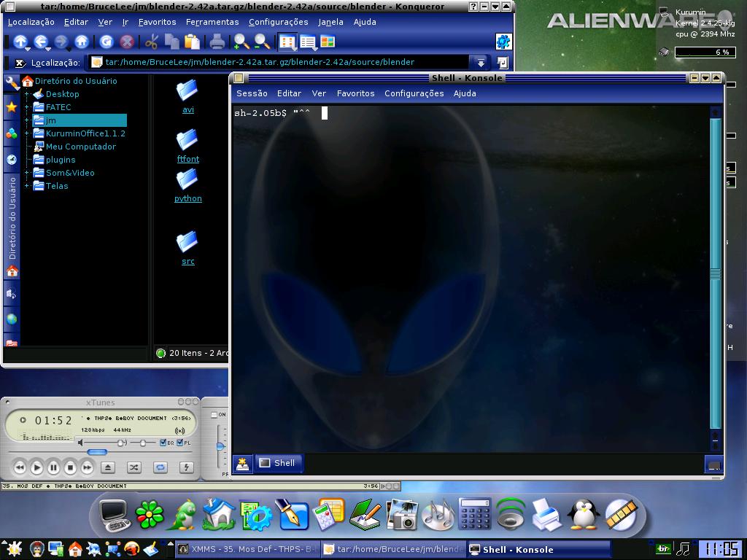
Task: Reload the current Konqueror location
Action: pos(107,42)
